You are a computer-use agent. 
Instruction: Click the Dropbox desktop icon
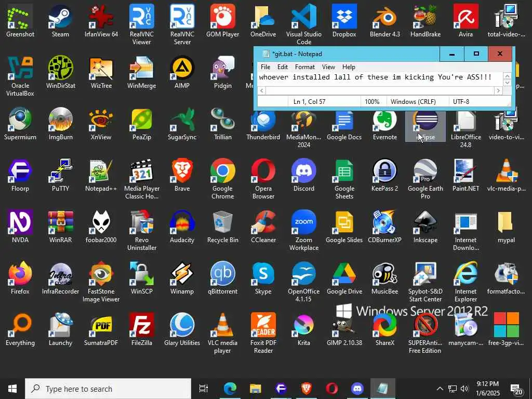(344, 21)
